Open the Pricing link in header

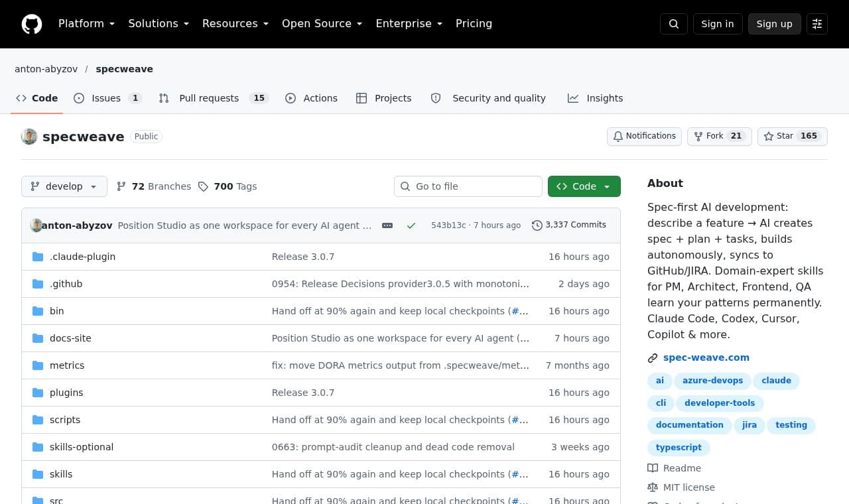click(x=474, y=24)
